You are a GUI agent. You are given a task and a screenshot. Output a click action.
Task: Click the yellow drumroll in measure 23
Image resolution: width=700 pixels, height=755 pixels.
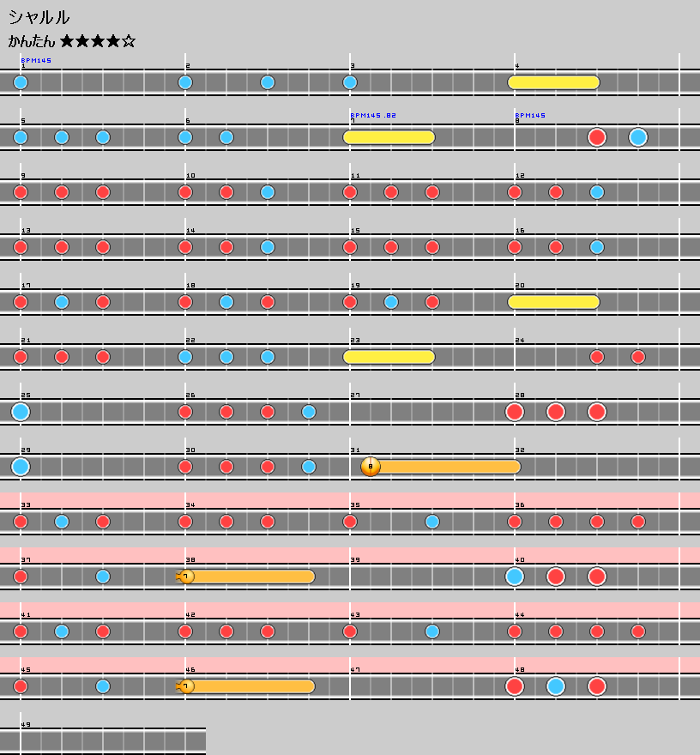pyautogui.click(x=389, y=357)
